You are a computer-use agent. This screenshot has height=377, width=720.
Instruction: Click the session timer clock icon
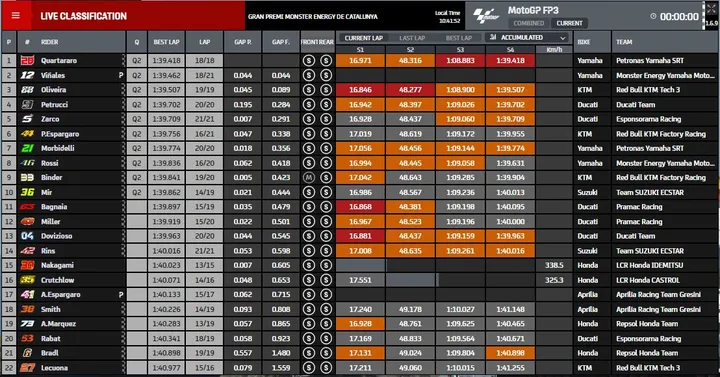pyautogui.click(x=653, y=16)
